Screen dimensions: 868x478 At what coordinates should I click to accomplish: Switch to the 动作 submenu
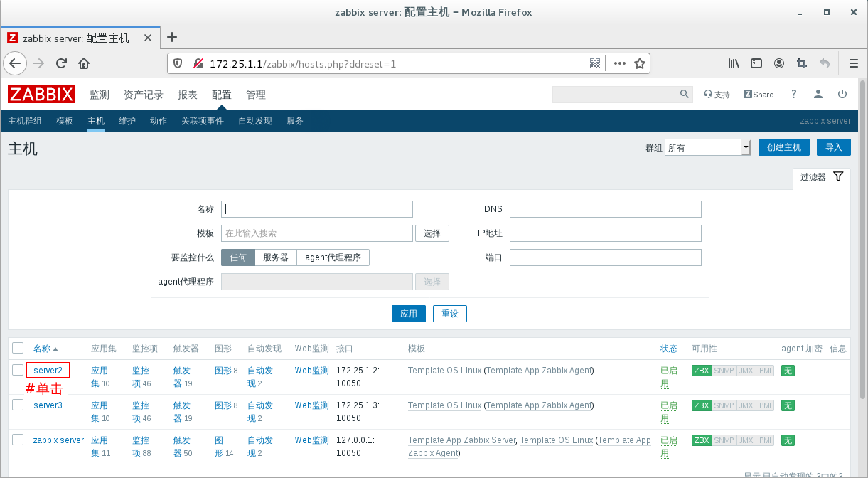click(x=159, y=121)
